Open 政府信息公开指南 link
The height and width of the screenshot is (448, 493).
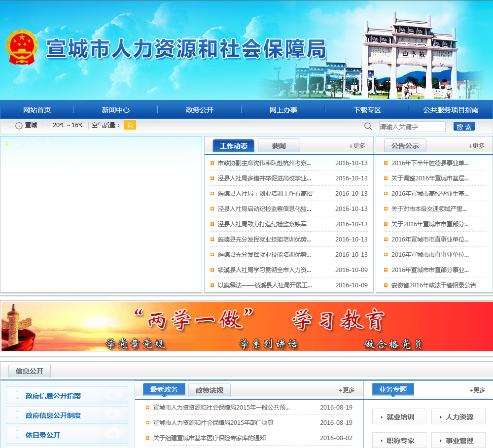[x=53, y=396]
